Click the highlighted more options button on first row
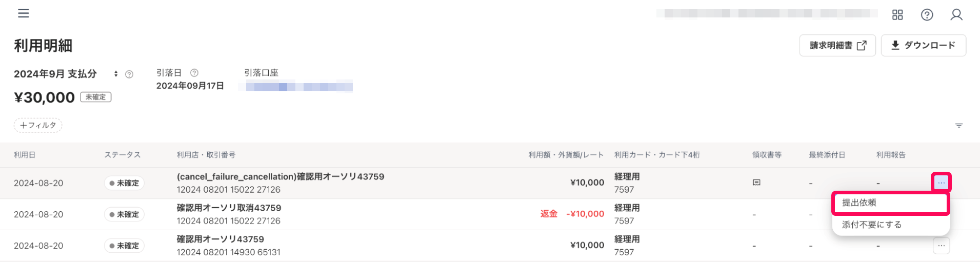This screenshot has height=263, width=980. click(x=942, y=183)
